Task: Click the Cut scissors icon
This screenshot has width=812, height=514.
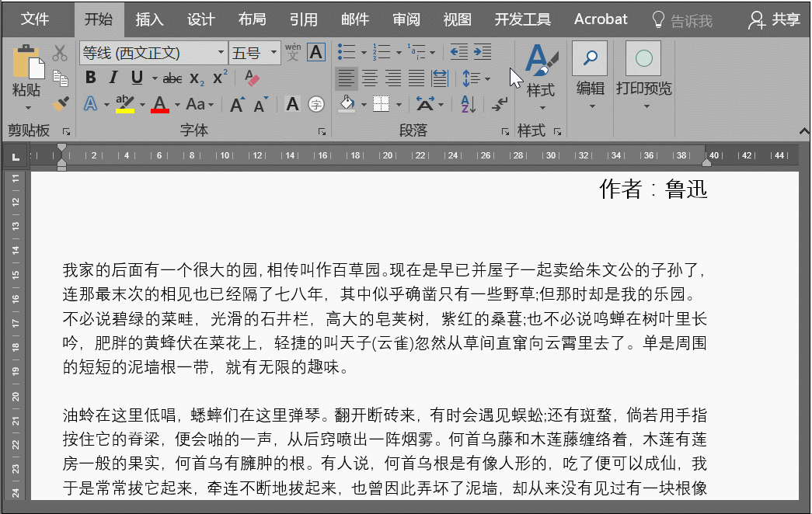Action: [x=60, y=54]
